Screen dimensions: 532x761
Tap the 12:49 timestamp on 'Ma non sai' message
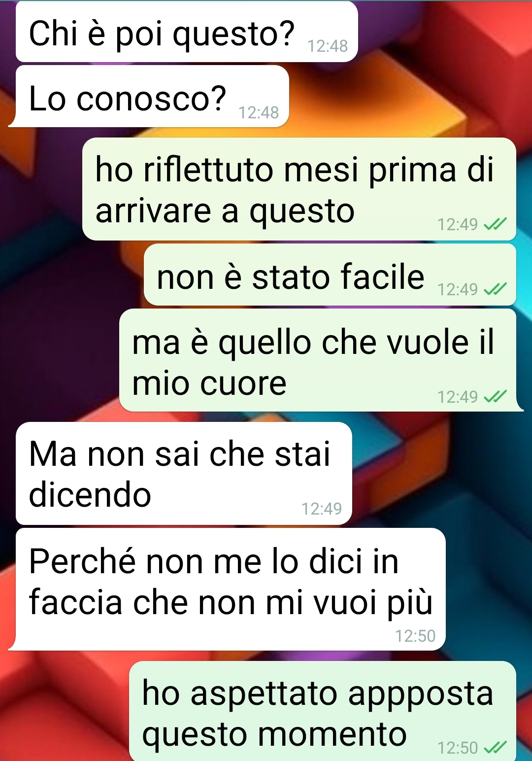coord(321,509)
